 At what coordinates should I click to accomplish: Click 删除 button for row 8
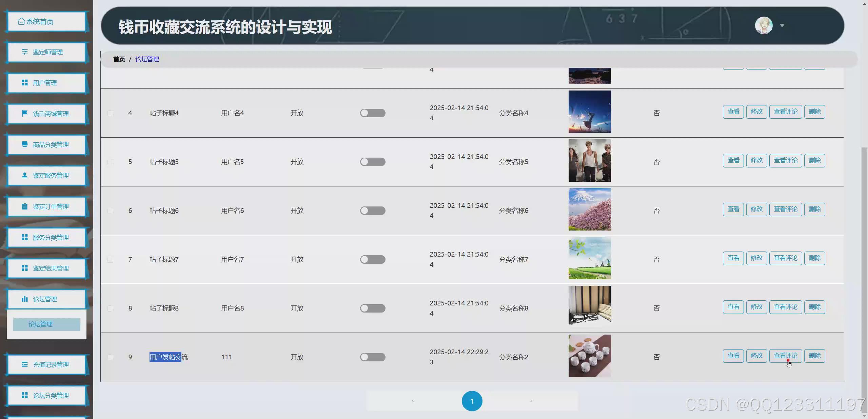click(x=814, y=307)
